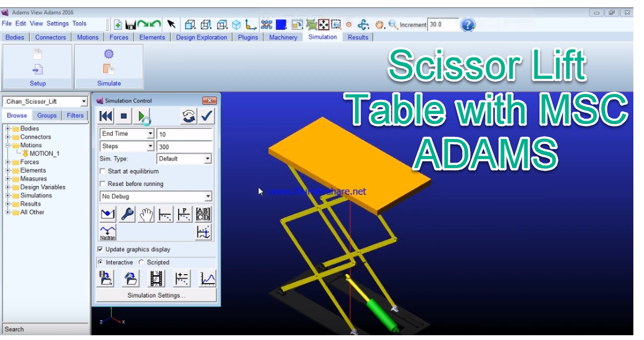Activate the magnifier zoom tool
644x340 pixels.
point(393,24)
